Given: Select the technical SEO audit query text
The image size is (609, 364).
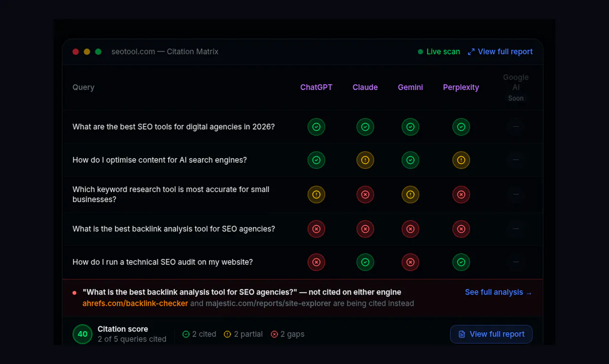Looking at the screenshot, I should [163, 262].
